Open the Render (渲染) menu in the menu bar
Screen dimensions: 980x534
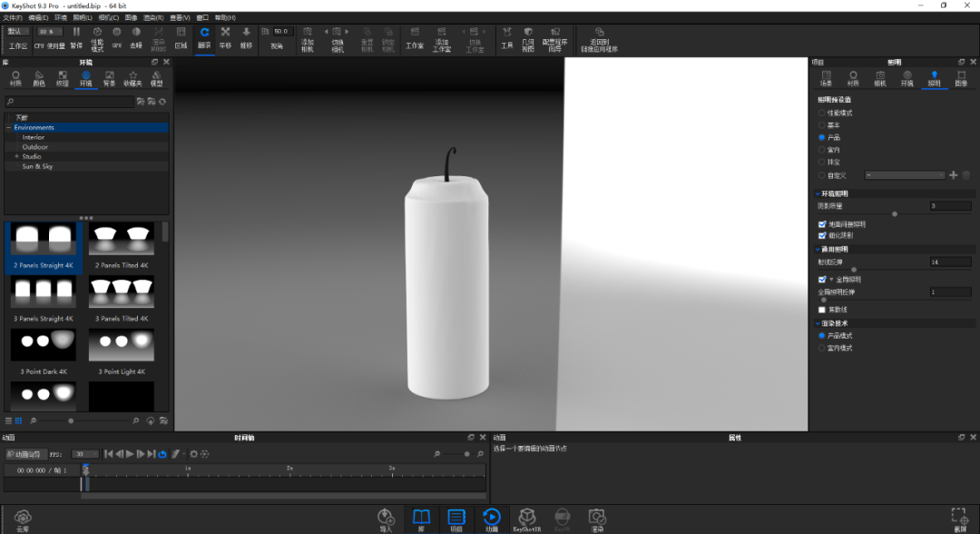pos(153,17)
